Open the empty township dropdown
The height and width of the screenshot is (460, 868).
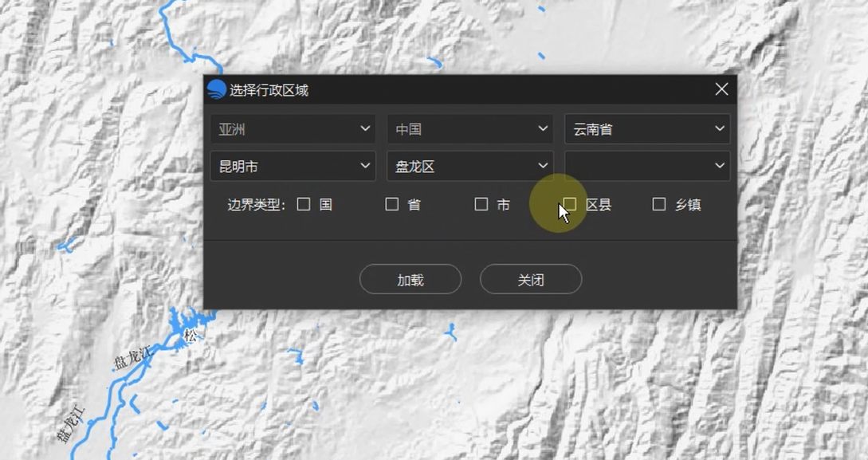point(647,166)
